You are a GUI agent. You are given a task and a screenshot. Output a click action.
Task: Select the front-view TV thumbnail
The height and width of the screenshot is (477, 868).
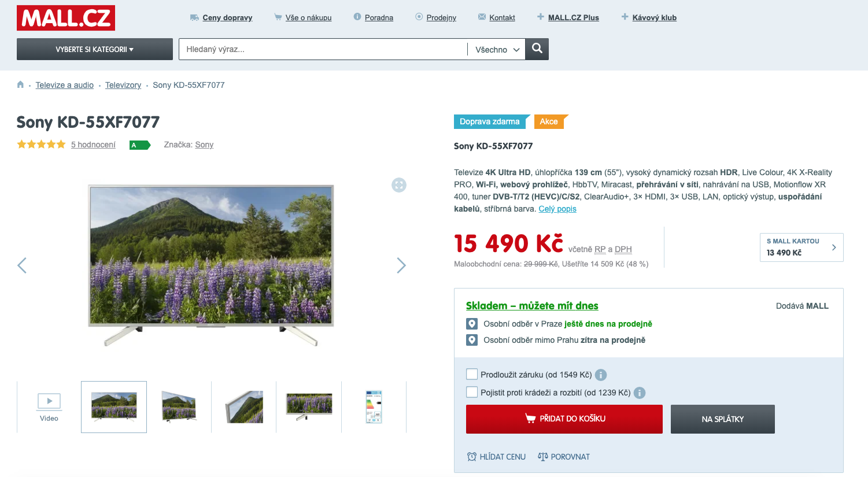(114, 407)
